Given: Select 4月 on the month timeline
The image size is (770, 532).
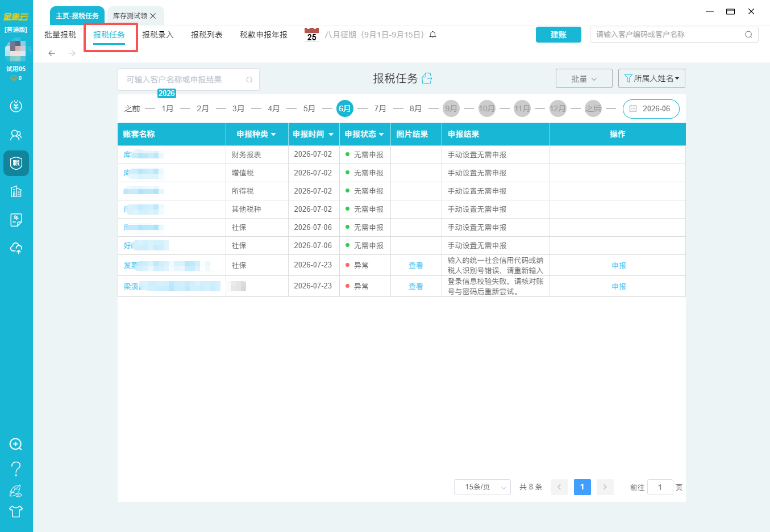Looking at the screenshot, I should pos(274,108).
